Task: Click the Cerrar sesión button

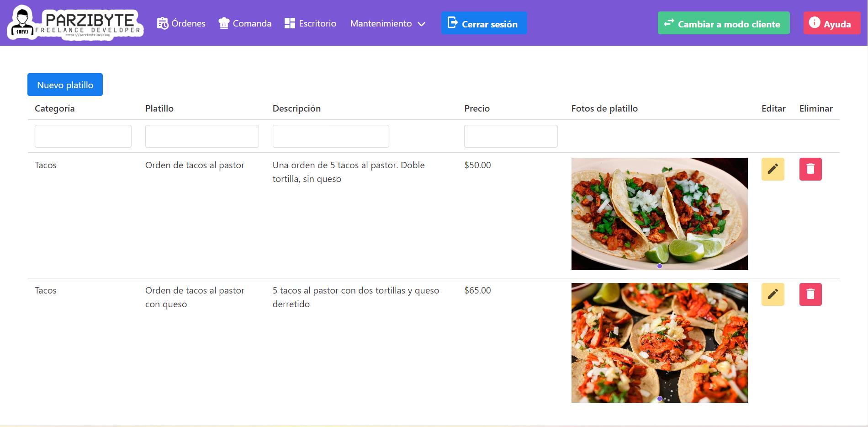Action: point(484,23)
